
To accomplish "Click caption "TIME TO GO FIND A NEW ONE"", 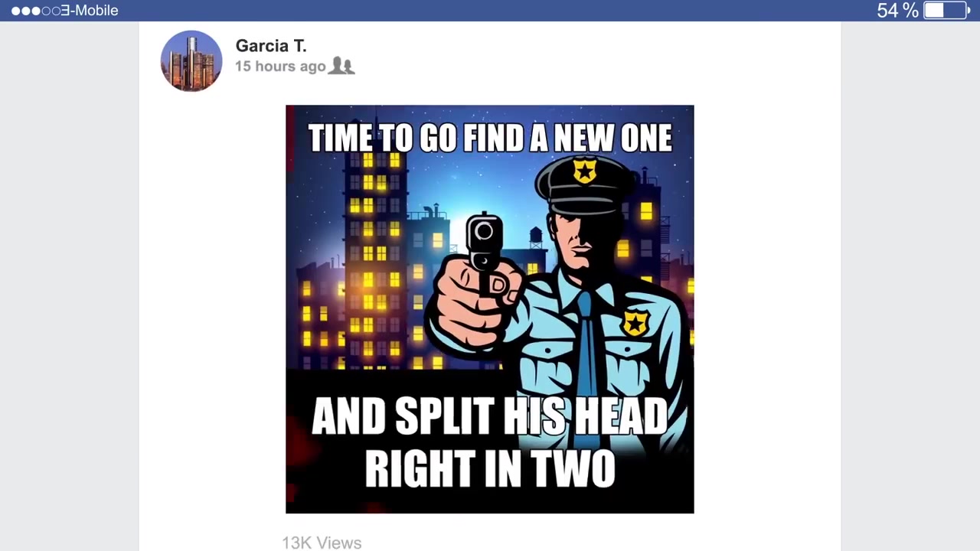I will [490, 139].
